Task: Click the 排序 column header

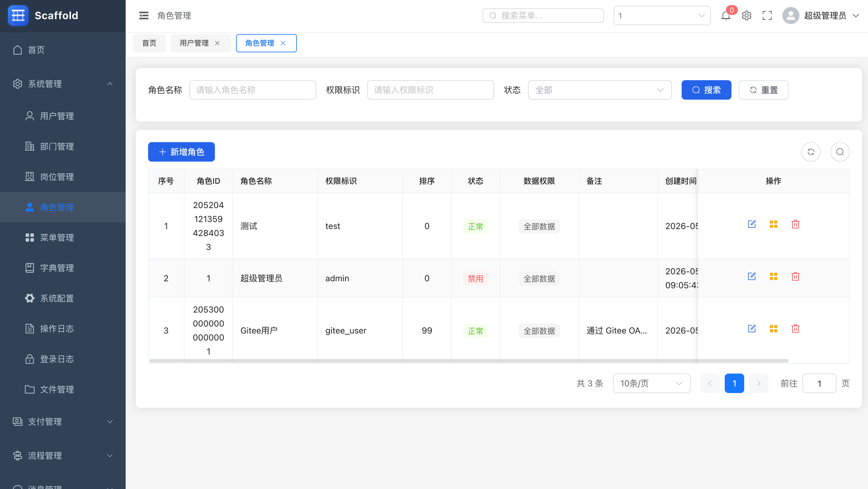Action: coord(427,181)
